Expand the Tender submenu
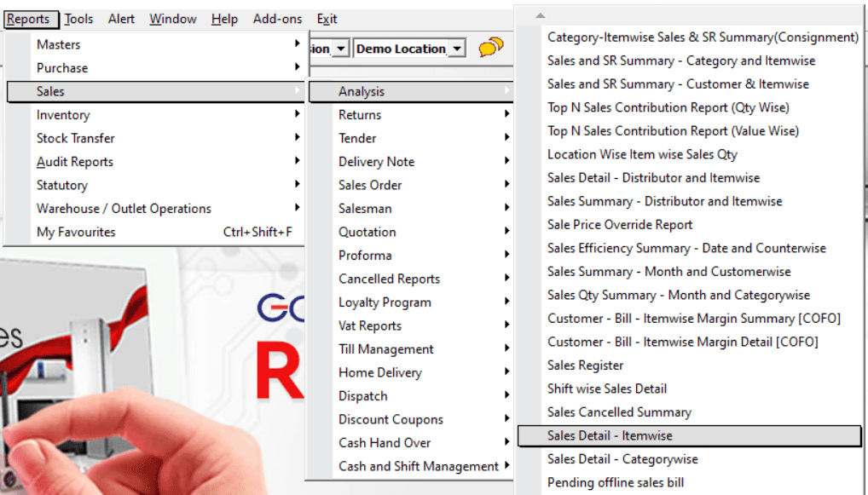 pyautogui.click(x=411, y=138)
